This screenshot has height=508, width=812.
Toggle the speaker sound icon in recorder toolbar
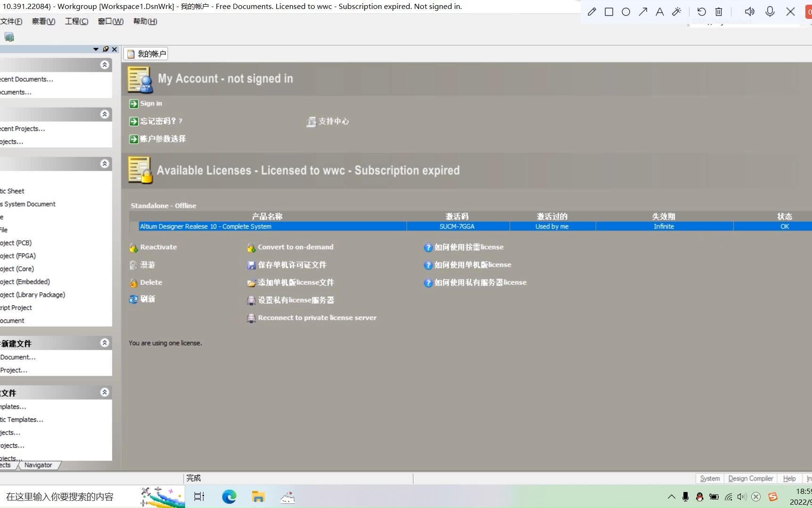tap(749, 12)
